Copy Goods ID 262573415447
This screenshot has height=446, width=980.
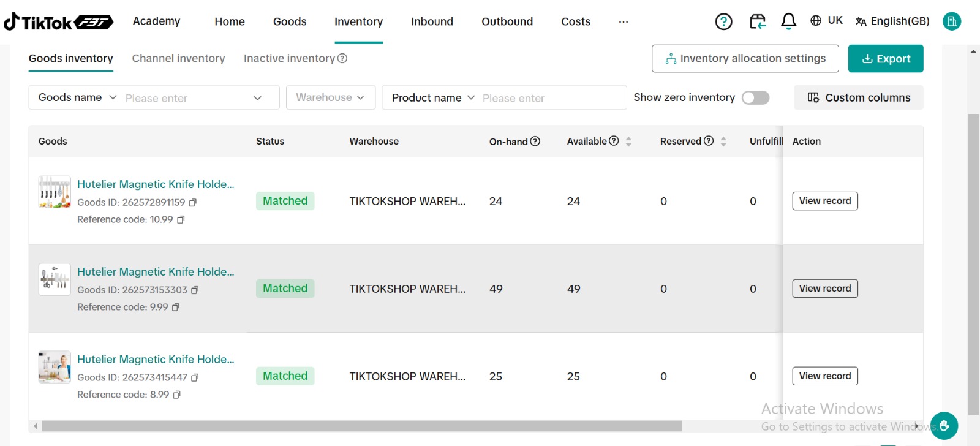click(x=195, y=377)
